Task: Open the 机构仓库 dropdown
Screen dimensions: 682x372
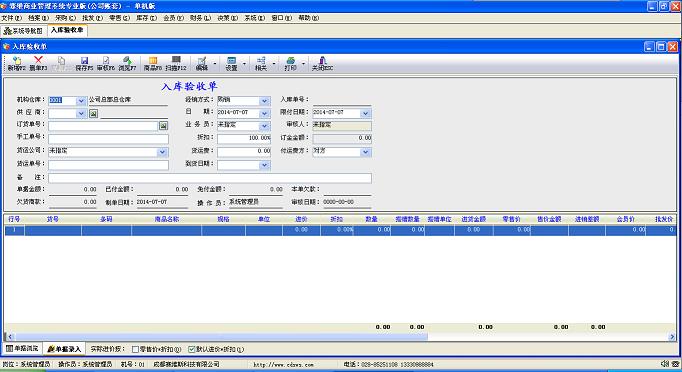Action: [x=81, y=101]
